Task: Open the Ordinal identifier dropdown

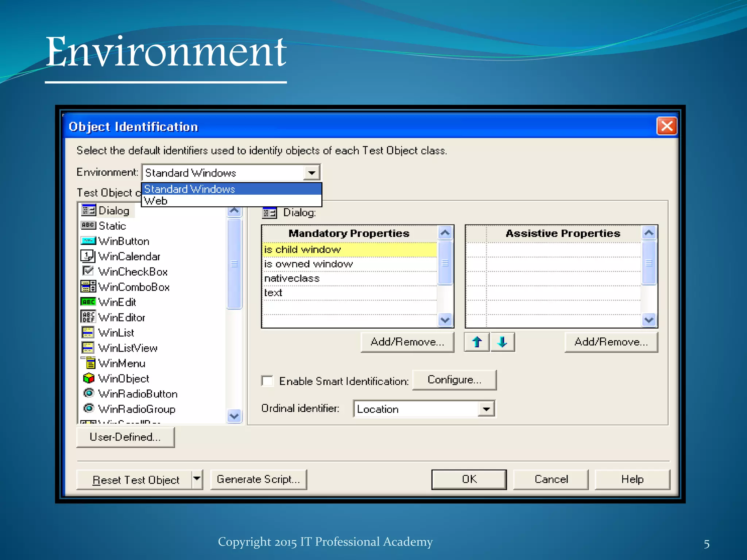Action: click(x=486, y=409)
